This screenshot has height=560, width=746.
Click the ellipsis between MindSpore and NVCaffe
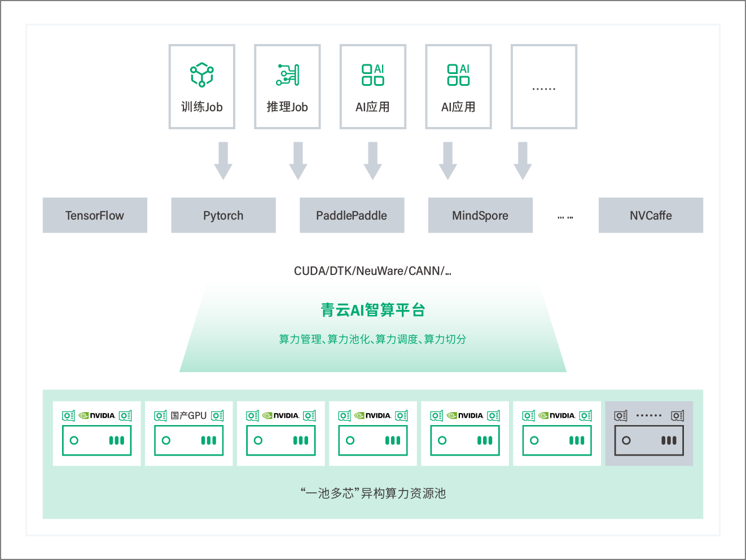pos(565,216)
